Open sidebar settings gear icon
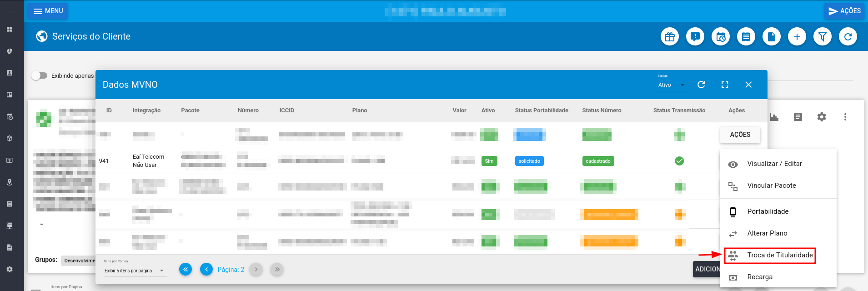This screenshot has width=868, height=291. point(10,269)
